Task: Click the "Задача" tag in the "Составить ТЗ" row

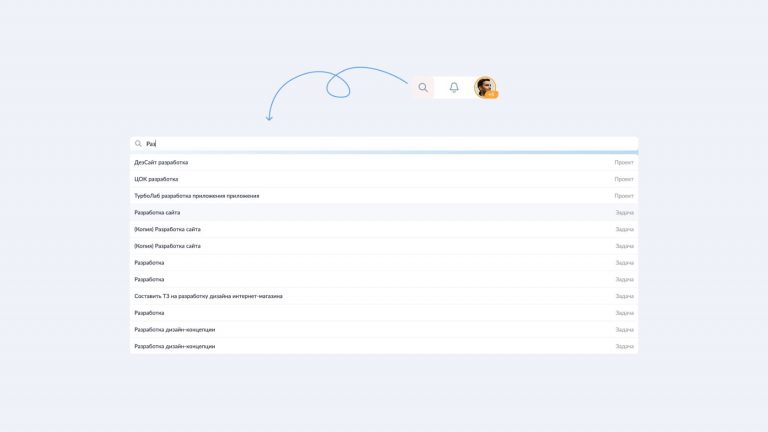Action: [x=624, y=296]
